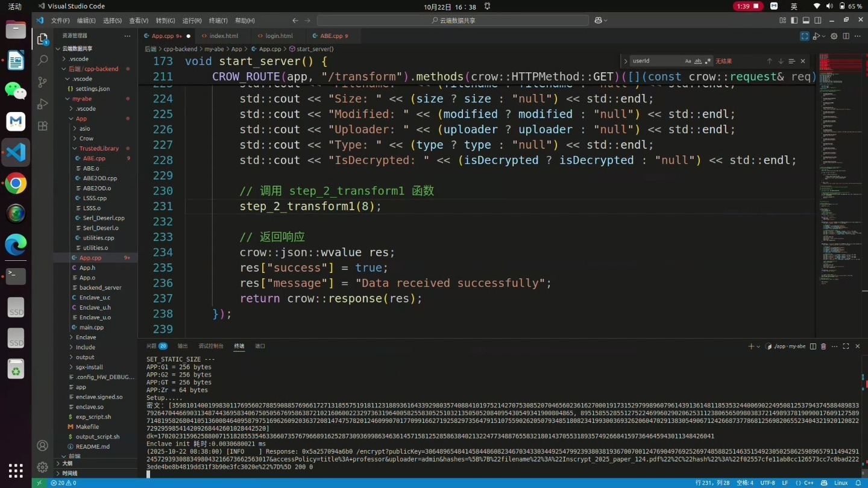
Task: Open the Run and Debug view
Action: (x=42, y=104)
